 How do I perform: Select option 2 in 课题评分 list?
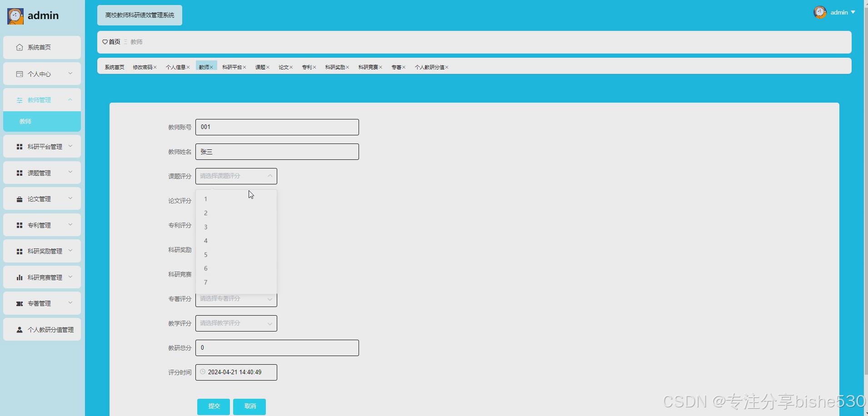coord(236,213)
